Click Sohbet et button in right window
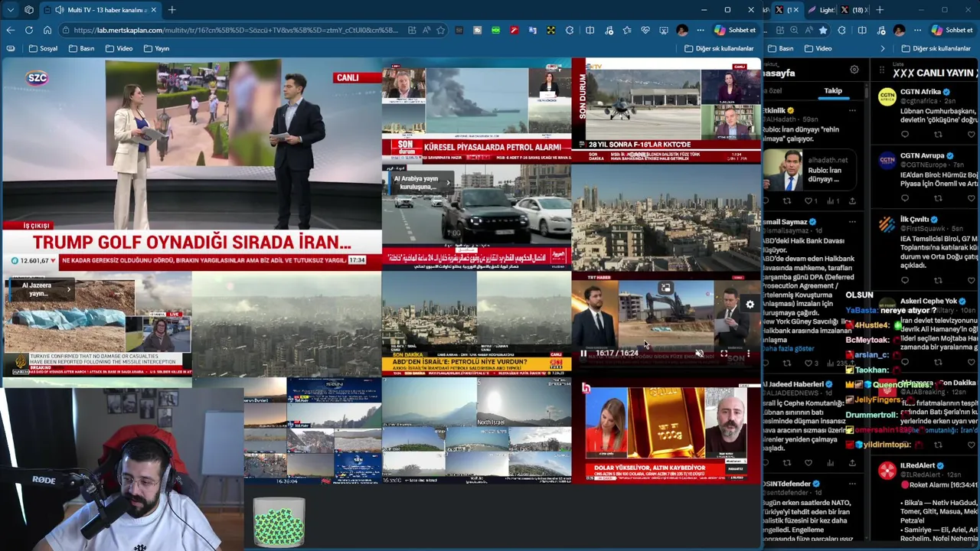 click(952, 30)
